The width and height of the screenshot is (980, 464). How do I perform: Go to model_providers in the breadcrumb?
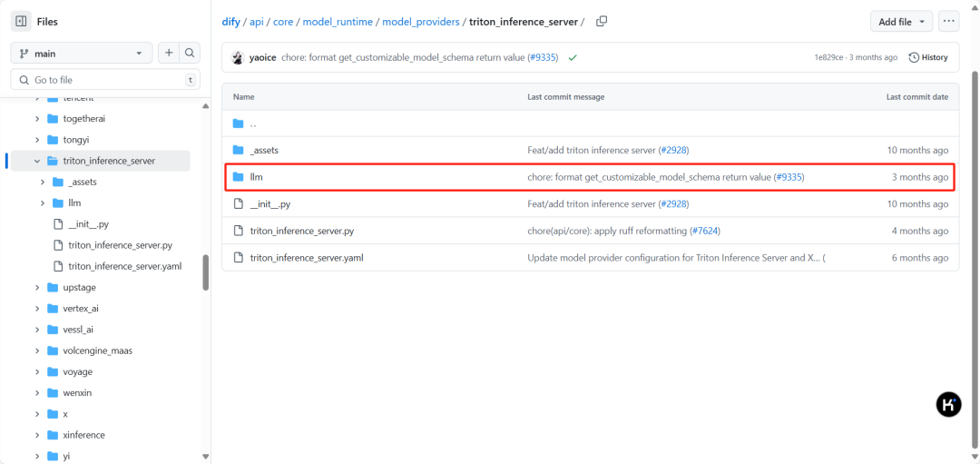pos(421,22)
